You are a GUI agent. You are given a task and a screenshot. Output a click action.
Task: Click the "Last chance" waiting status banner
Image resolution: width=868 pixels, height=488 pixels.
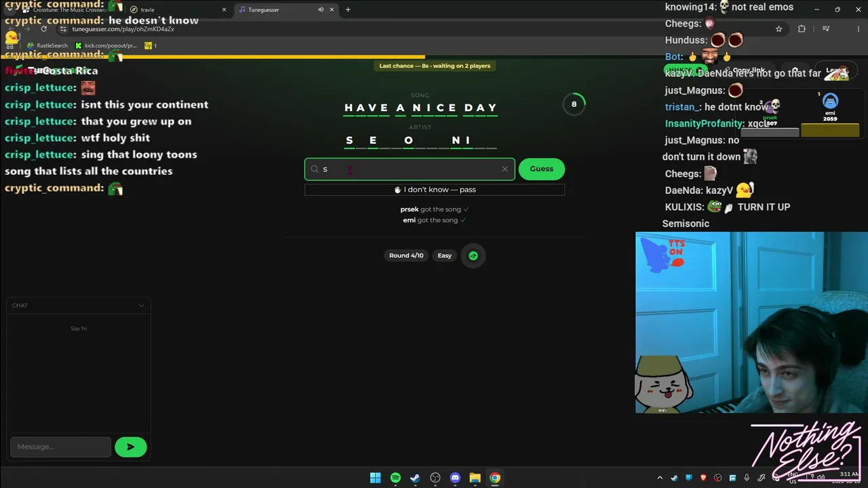[x=435, y=66]
